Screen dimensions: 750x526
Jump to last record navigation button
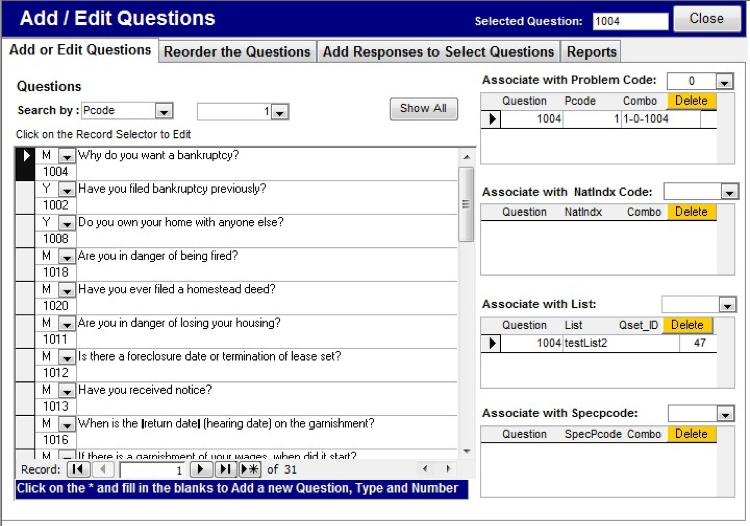tap(225, 469)
